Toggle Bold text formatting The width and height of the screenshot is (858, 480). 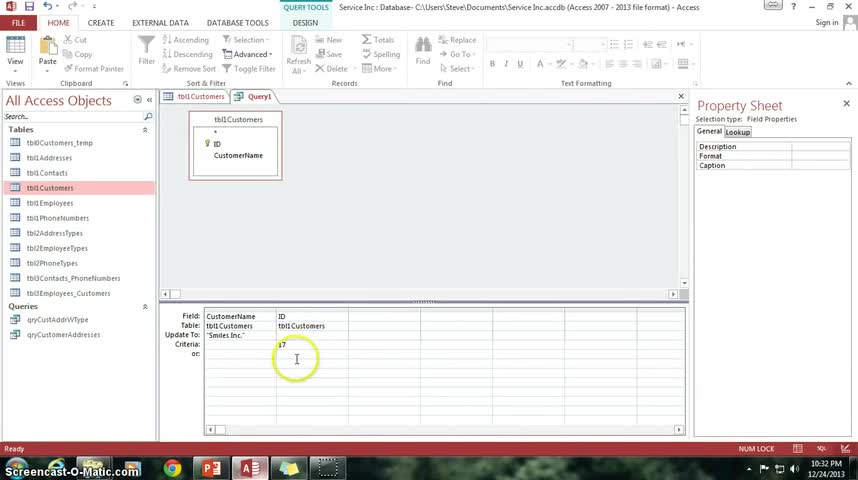coord(492,64)
